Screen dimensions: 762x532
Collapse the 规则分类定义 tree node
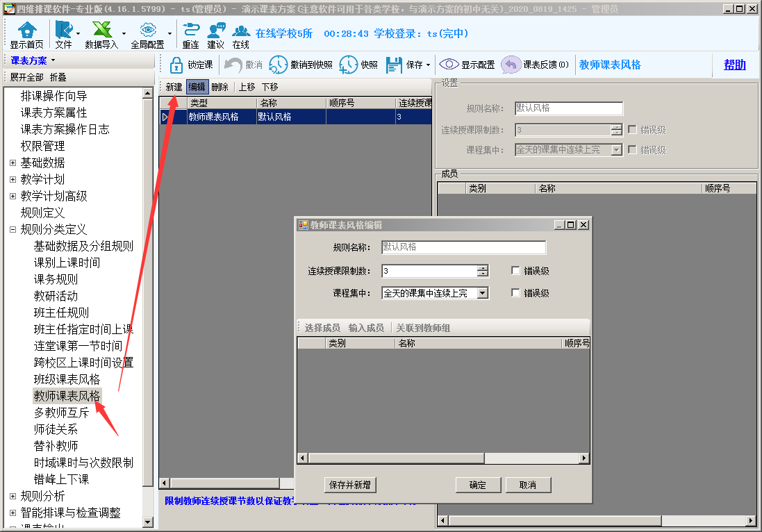pyautogui.click(x=13, y=229)
